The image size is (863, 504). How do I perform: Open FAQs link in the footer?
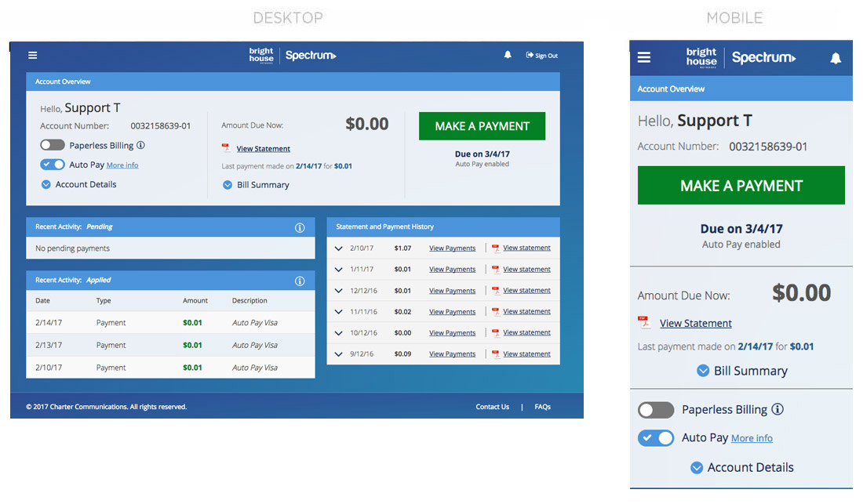click(542, 407)
